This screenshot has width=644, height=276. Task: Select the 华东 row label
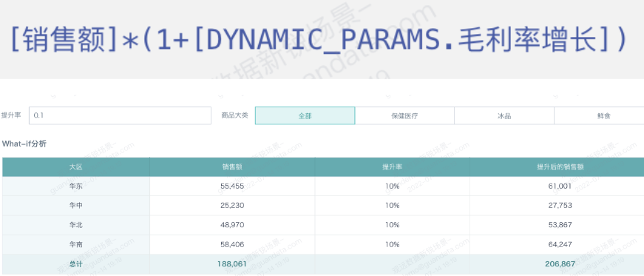click(x=76, y=186)
